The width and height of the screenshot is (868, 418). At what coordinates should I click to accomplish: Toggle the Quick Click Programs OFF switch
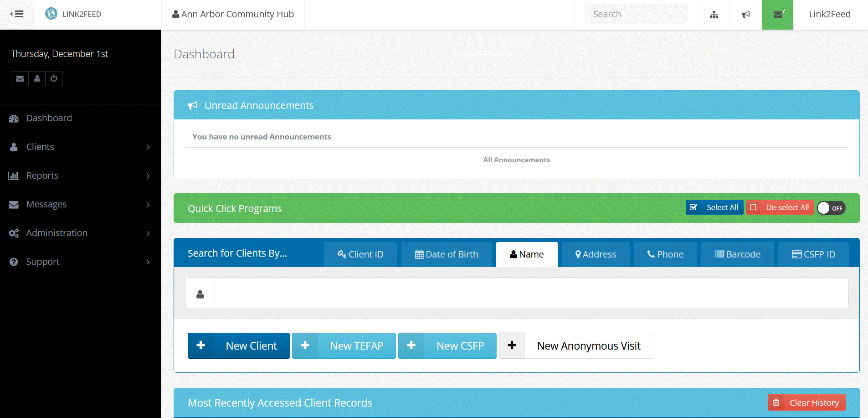pyautogui.click(x=831, y=208)
